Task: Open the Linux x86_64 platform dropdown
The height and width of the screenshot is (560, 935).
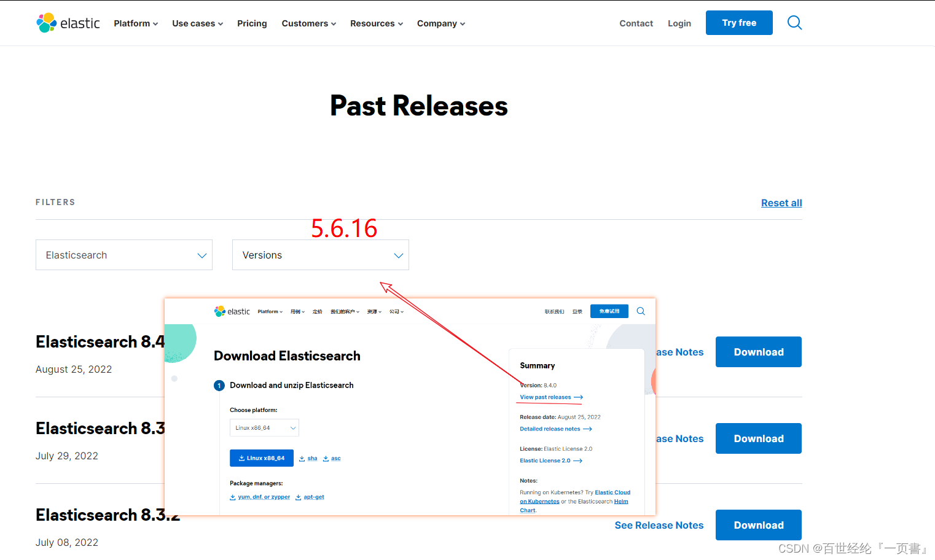Action: pos(264,428)
